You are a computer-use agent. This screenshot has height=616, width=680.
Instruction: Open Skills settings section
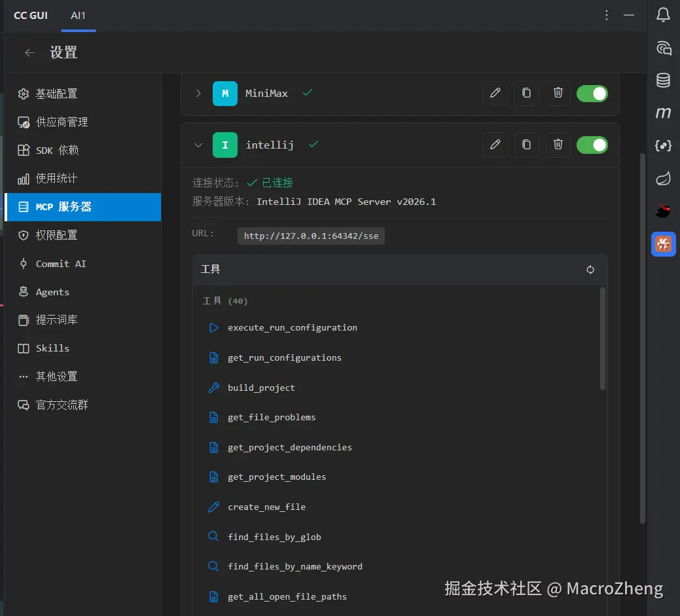pos(83,348)
